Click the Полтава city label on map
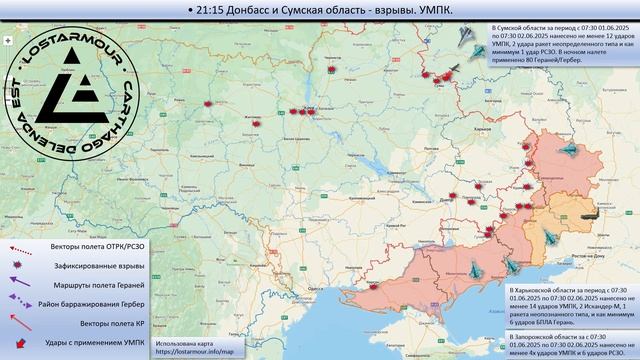 coord(431,149)
